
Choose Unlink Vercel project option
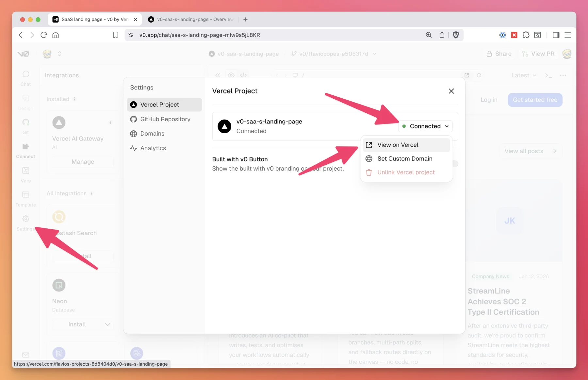[406, 172]
